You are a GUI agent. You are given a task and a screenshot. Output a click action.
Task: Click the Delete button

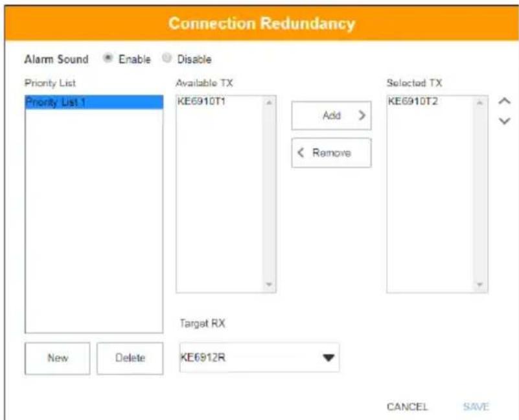click(130, 358)
